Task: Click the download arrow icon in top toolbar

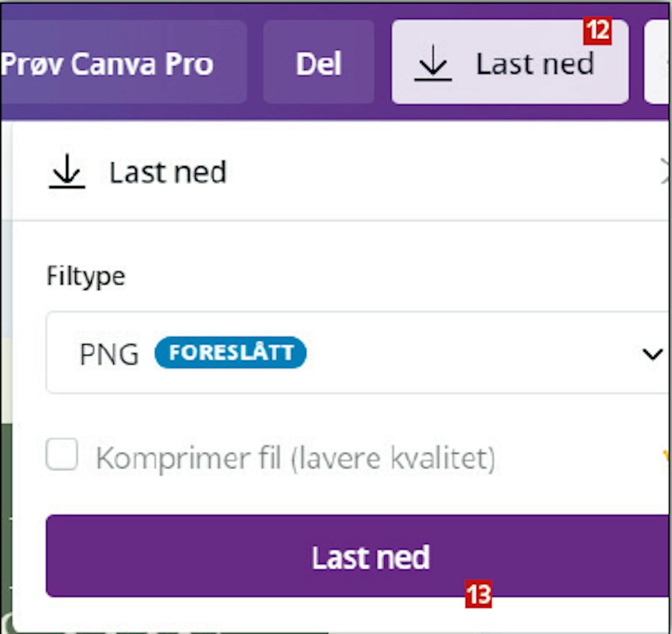Action: 433,66
